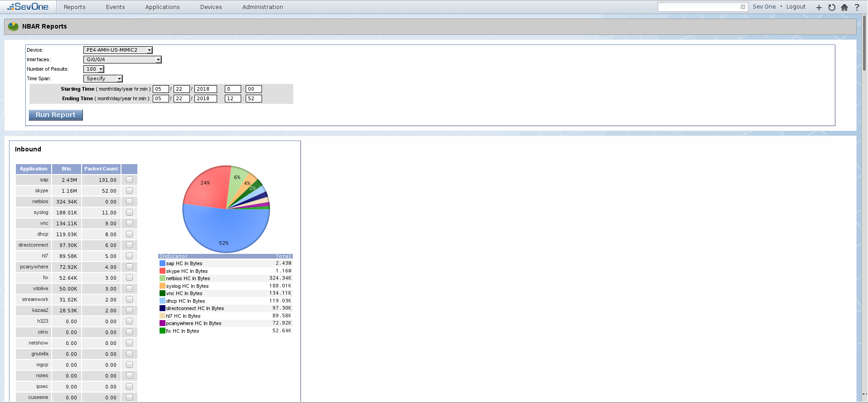Go to home via house icon
868x403 pixels.
pyautogui.click(x=844, y=7)
